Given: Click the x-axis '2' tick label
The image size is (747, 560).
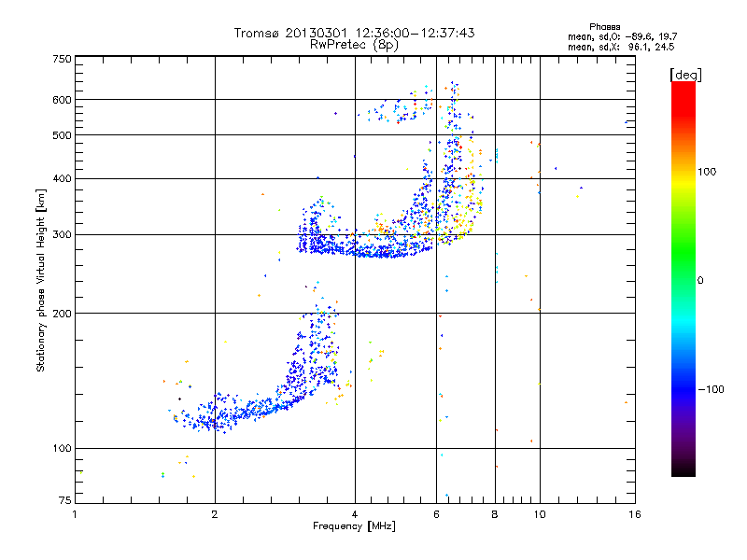Looking at the screenshot, I should pyautogui.click(x=215, y=514).
